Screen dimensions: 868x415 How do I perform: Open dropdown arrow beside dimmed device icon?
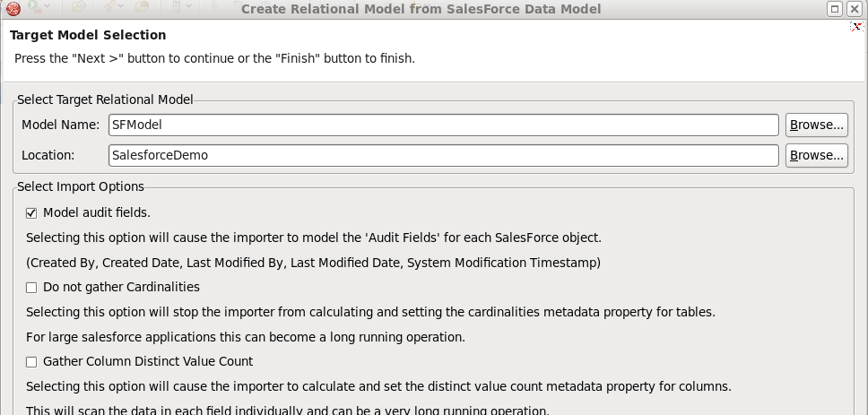(188, 6)
